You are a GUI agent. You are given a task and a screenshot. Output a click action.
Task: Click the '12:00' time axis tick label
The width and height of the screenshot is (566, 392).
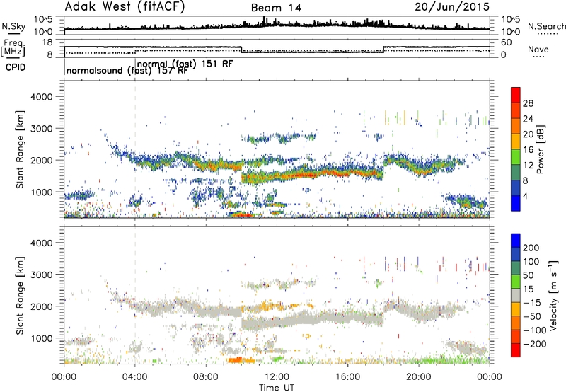pos(277,377)
